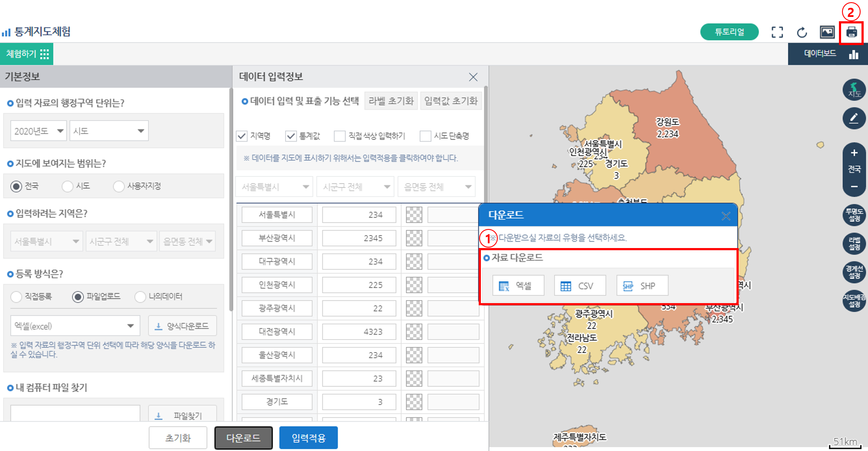Zoom in the map with plus button
Image resolution: width=868 pixels, height=451 pixels.
pos(854,153)
